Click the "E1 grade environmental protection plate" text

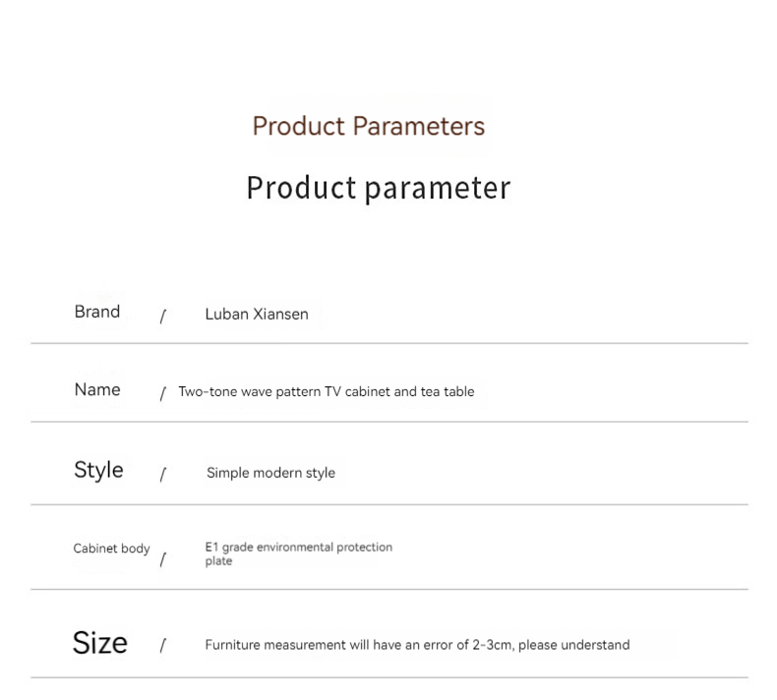[x=298, y=554]
